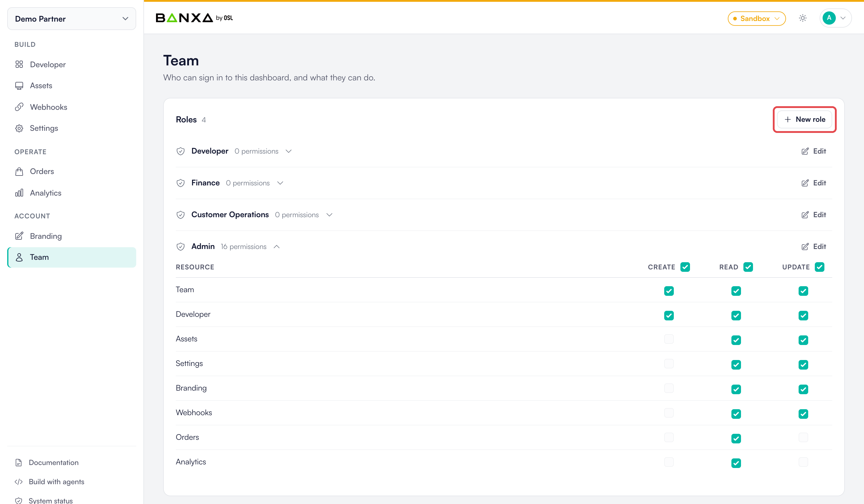
Task: Navigate to Analytics in sidebar
Action: [72, 193]
